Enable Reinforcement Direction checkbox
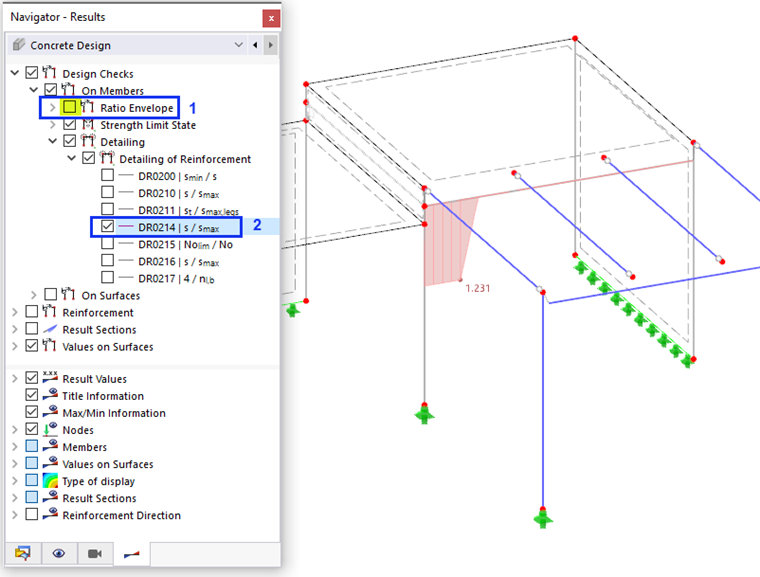 (32, 514)
